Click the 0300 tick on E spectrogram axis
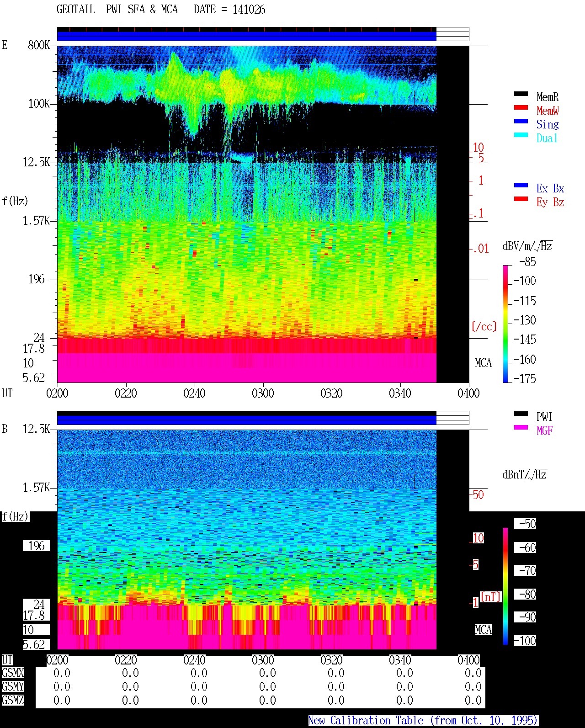Viewport: 585px width, 728px height. coord(263,393)
